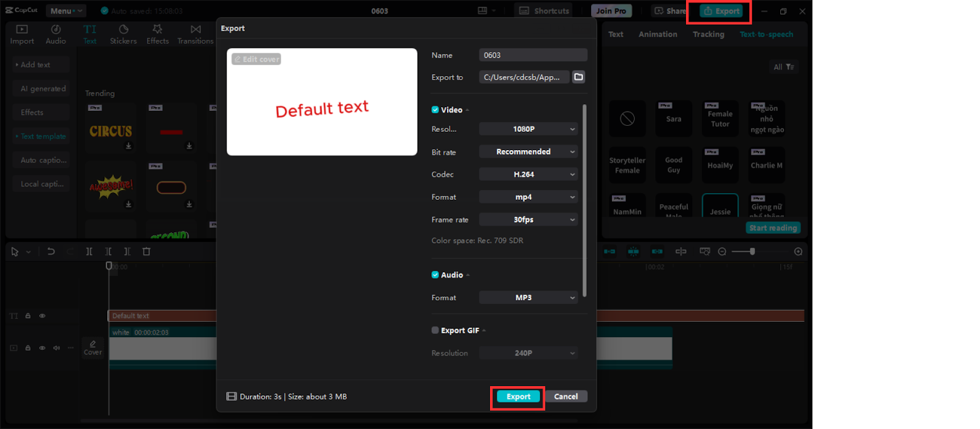The image size is (980, 429).
Task: Mute the main video track
Action: coord(56,347)
